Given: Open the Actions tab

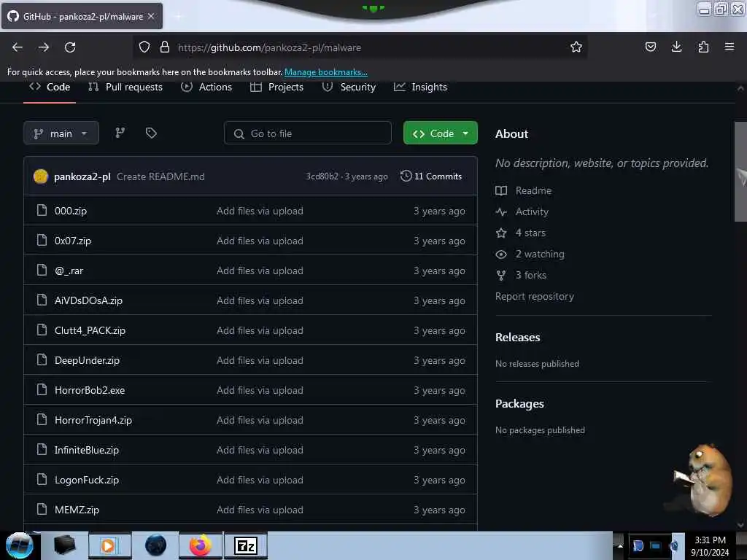Looking at the screenshot, I should (x=206, y=87).
